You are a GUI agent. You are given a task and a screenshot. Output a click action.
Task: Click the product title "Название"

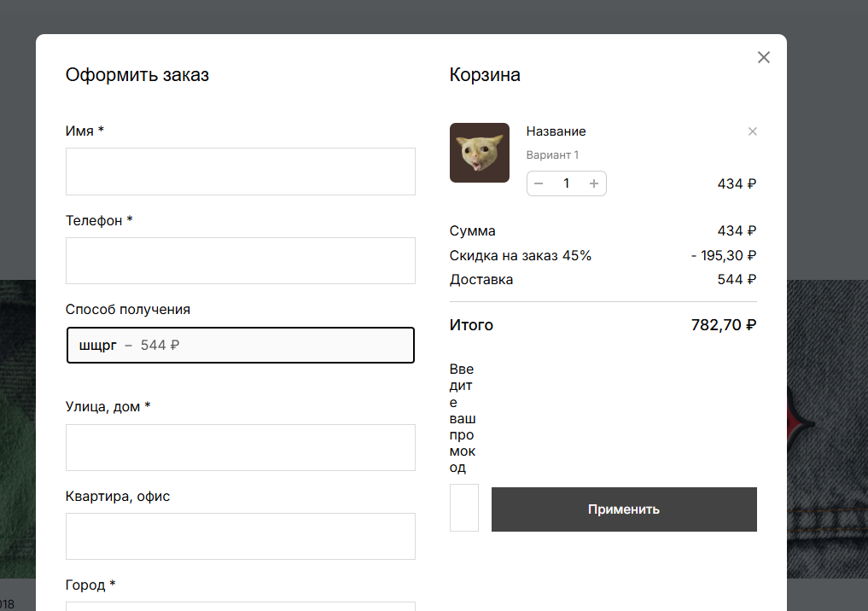[x=556, y=131]
